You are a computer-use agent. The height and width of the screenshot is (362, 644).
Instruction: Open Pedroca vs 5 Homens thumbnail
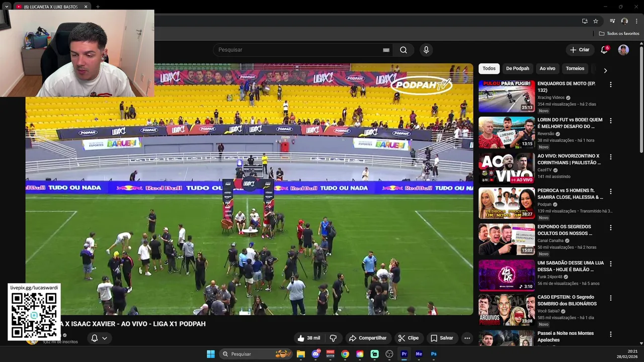coord(507,203)
